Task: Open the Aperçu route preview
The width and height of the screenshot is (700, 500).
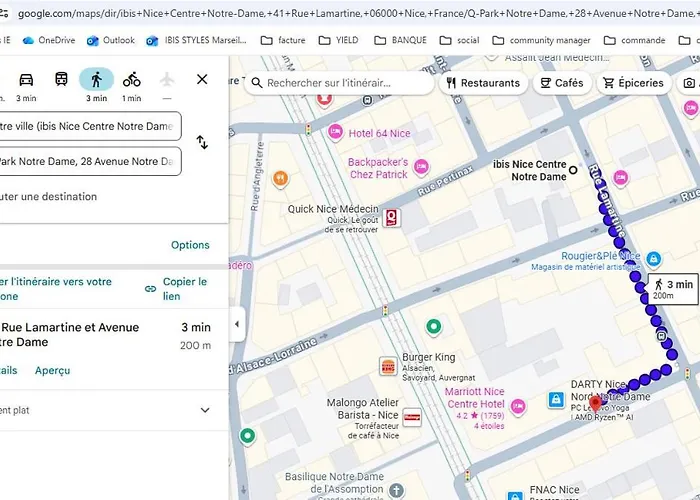Action: 53,371
